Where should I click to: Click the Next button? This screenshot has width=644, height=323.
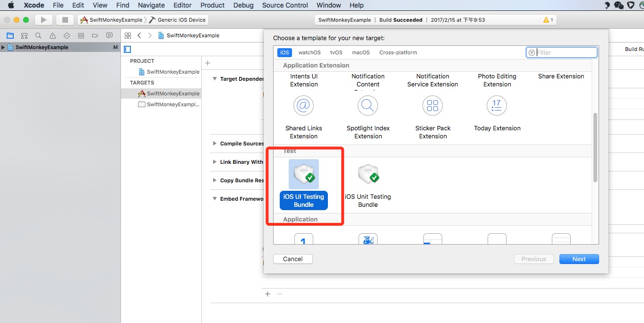click(579, 259)
